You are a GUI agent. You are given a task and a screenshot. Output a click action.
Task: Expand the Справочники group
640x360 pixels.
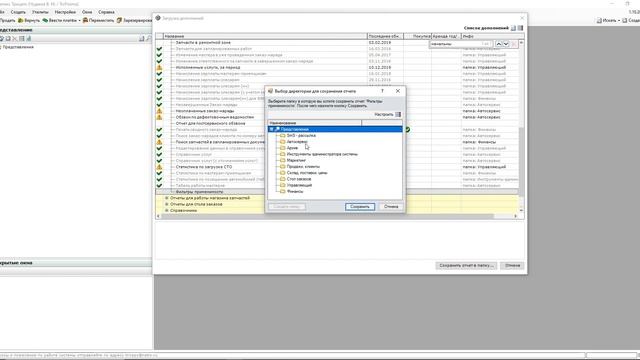[167, 211]
